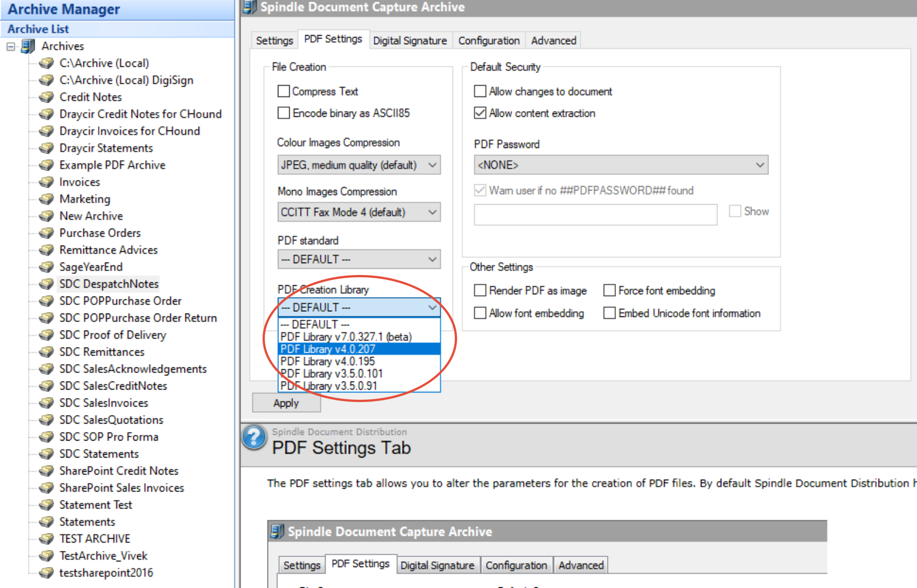Choose PDF Library v4.0.195 option
917x588 pixels.
[359, 362]
